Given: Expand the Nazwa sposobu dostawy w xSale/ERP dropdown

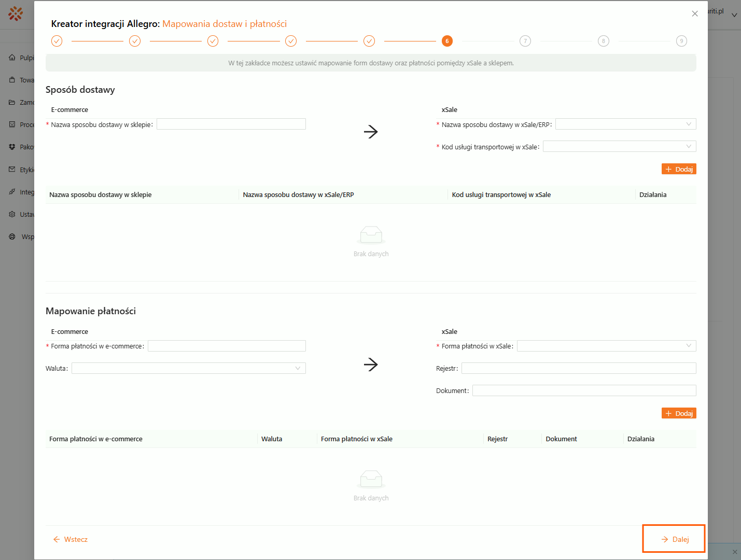Looking at the screenshot, I should coord(625,124).
